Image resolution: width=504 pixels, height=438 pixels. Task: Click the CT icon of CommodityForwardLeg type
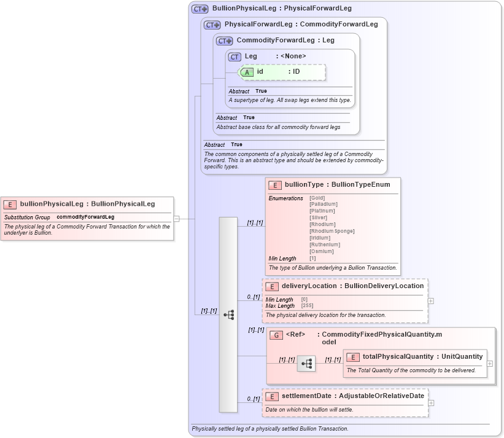tap(224, 41)
